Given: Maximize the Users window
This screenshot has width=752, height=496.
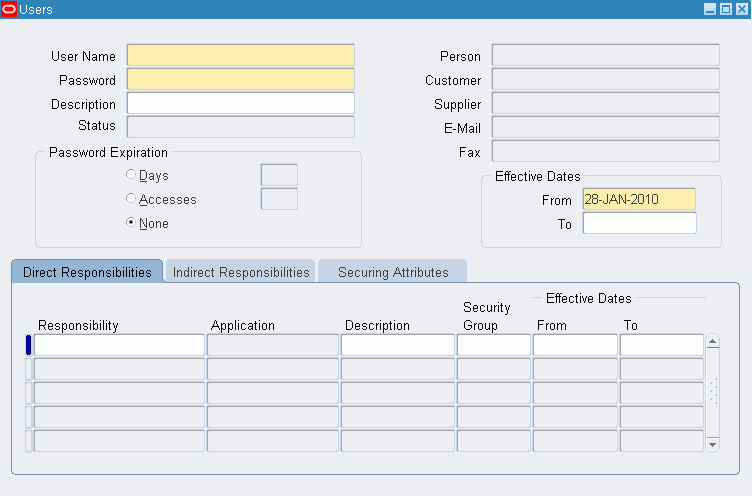Looking at the screenshot, I should click(726, 9).
